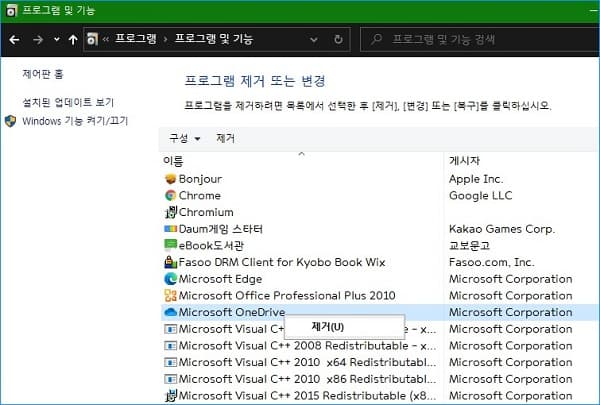
Task: Click the 프로그램 및 기능 breadcrumb
Action: (214, 39)
